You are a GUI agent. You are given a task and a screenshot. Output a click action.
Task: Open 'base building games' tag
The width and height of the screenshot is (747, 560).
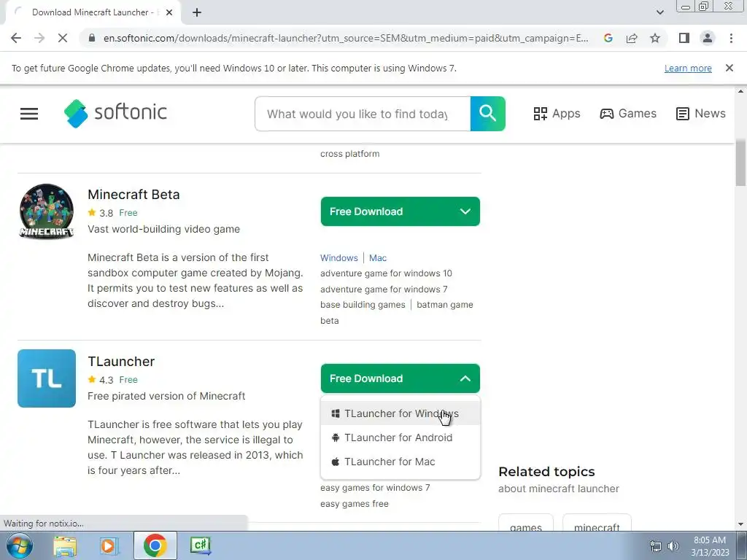coord(363,305)
